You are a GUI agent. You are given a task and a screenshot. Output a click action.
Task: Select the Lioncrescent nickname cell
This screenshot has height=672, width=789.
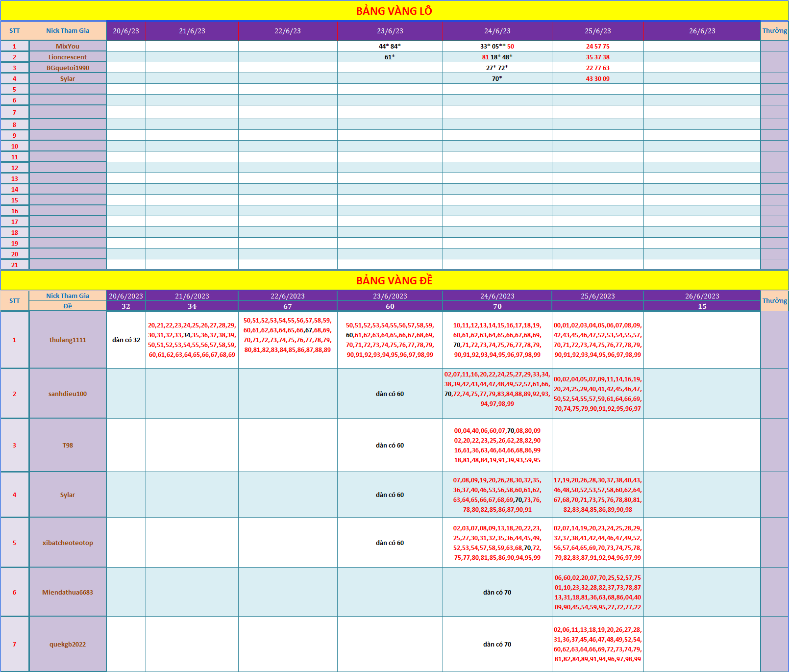click(x=68, y=57)
